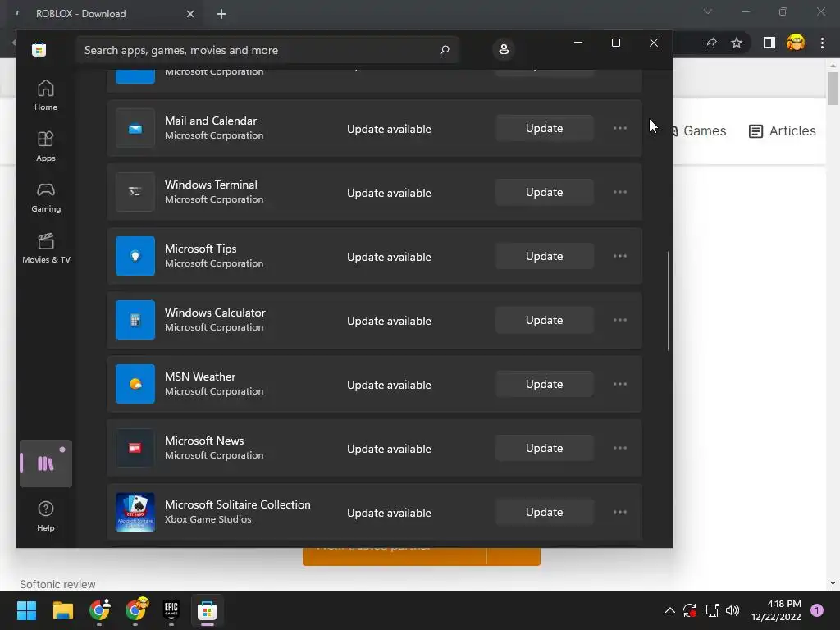The height and width of the screenshot is (630, 840).
Task: Click the "Windows Terminal" app name
Action: [x=211, y=185]
